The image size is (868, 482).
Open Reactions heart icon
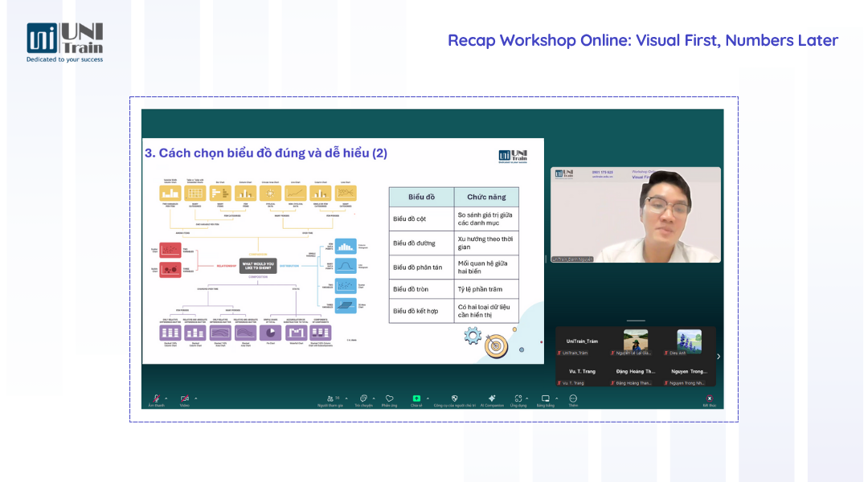click(389, 398)
